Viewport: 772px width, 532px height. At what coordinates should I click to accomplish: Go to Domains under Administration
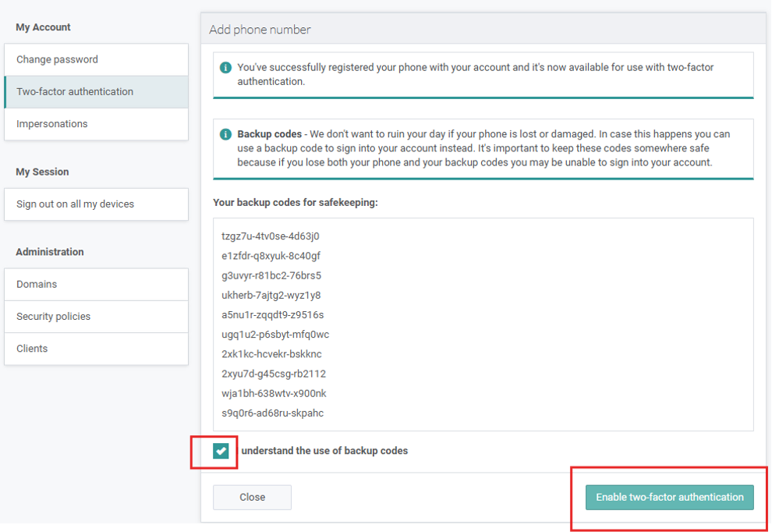coord(96,284)
